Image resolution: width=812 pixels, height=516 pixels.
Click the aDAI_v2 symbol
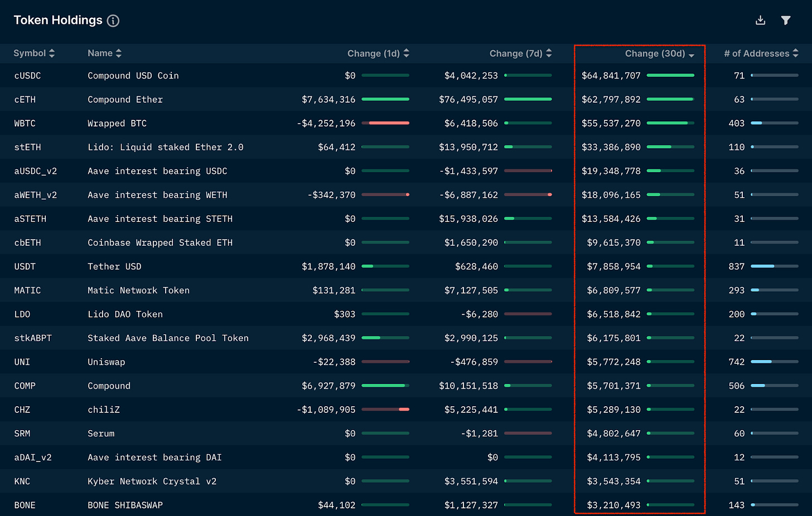pos(33,458)
